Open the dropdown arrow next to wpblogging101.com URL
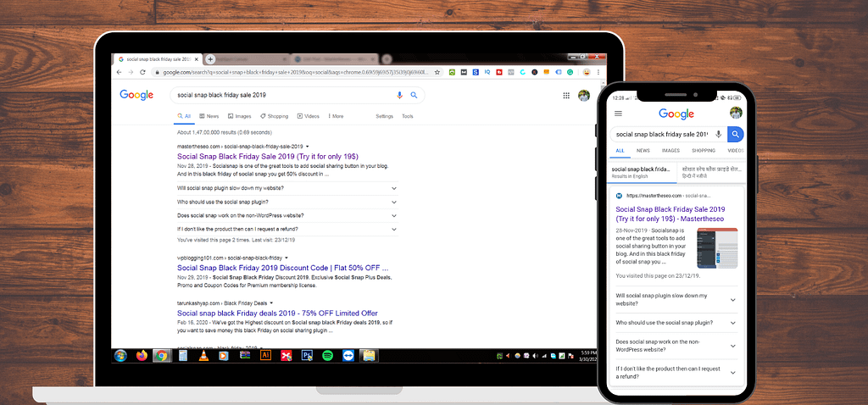This screenshot has height=405, width=868. tap(287, 258)
